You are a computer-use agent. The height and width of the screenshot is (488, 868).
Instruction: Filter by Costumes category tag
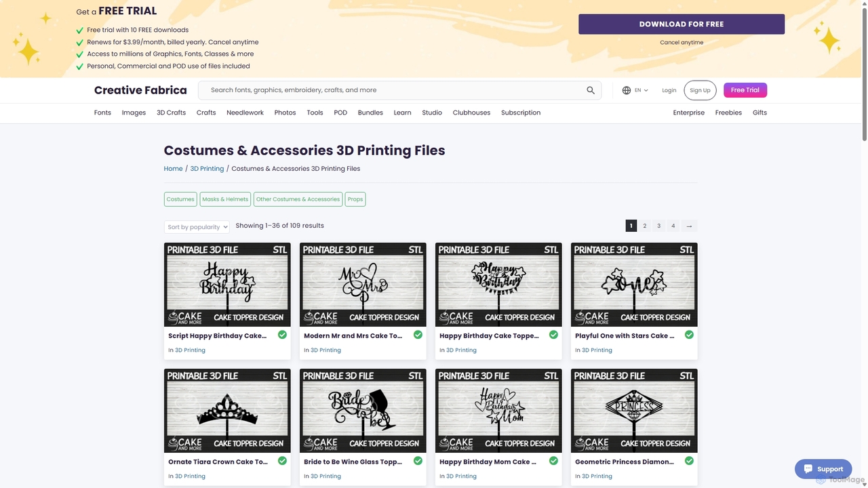[x=180, y=199]
